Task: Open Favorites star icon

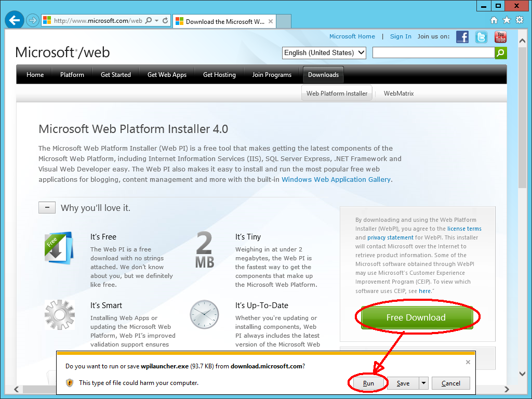Action: click(x=507, y=20)
